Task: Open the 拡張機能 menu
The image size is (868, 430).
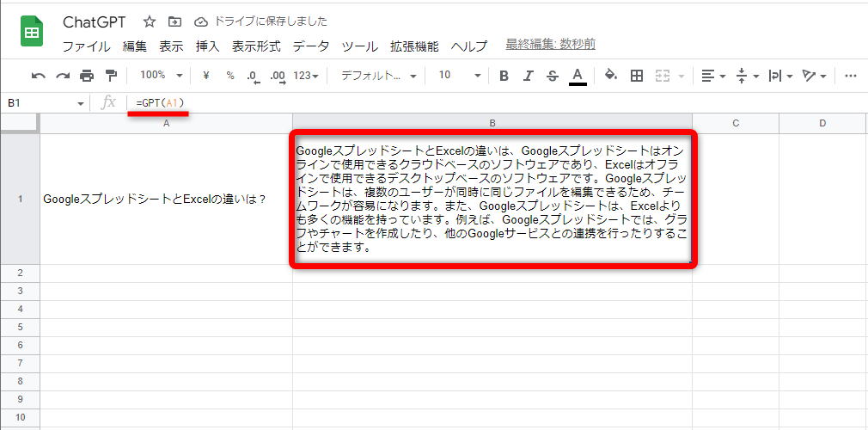Action: pyautogui.click(x=414, y=46)
